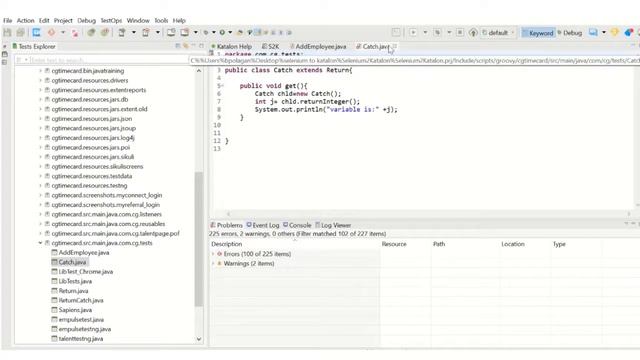Open the Record Windows dropdown arrow

(196, 33)
